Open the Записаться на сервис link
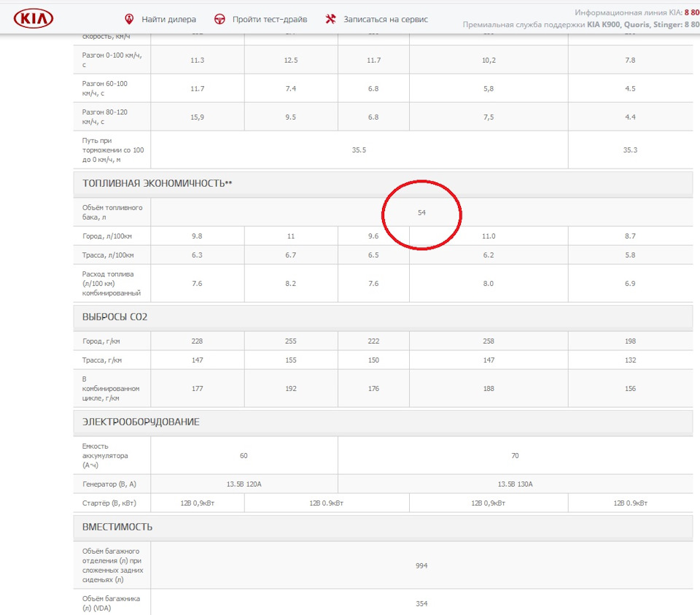The width and height of the screenshot is (700, 615). point(386,19)
